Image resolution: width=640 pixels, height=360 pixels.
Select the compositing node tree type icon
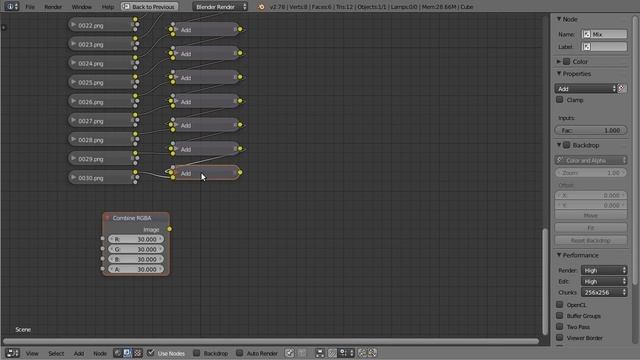127,353
